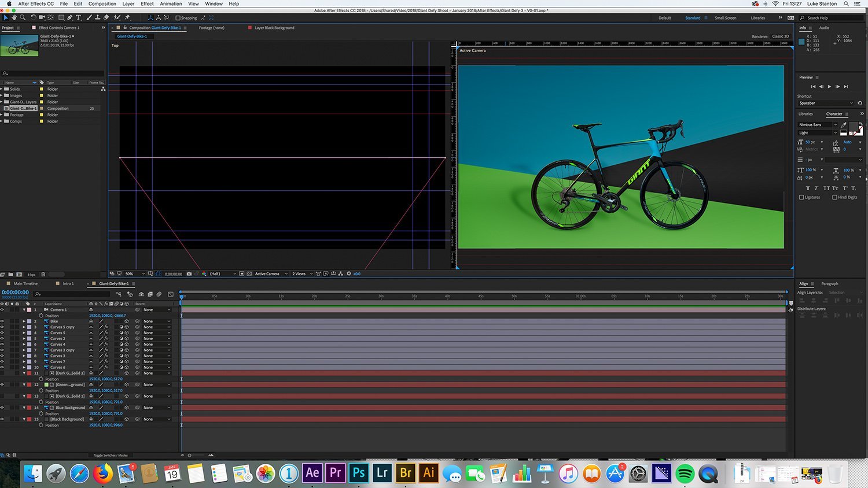Hide the Blue Background layer
The image size is (868, 488).
(x=2, y=408)
